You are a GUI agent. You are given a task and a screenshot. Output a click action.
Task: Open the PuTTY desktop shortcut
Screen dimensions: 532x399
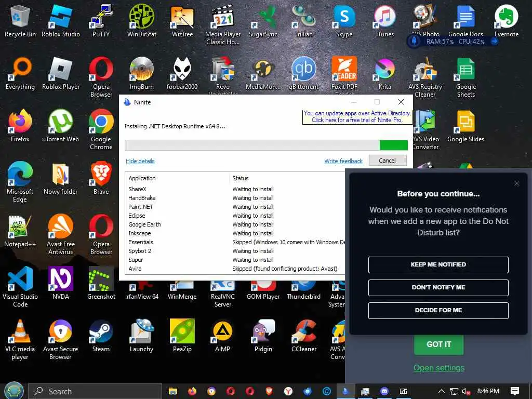click(x=101, y=21)
